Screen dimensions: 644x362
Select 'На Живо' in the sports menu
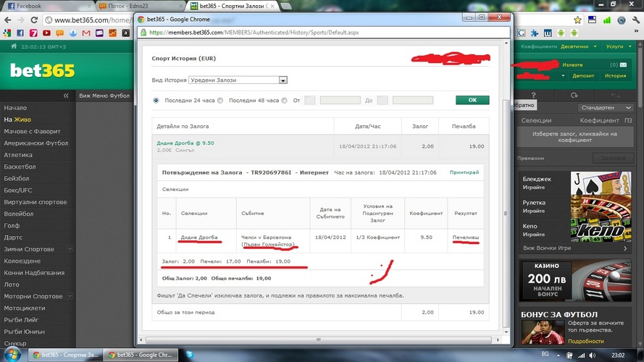click(17, 119)
